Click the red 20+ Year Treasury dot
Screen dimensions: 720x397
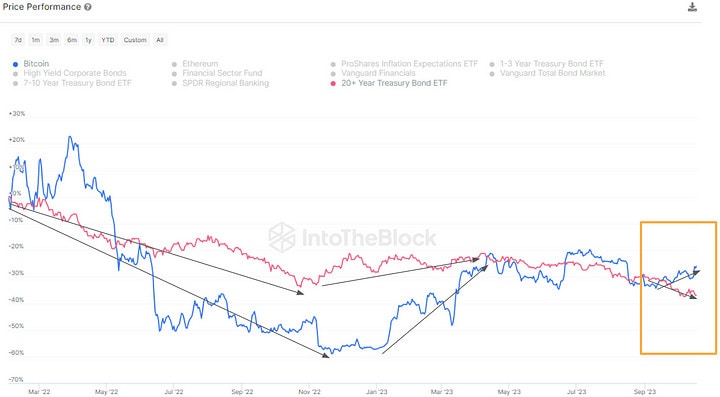coord(333,84)
